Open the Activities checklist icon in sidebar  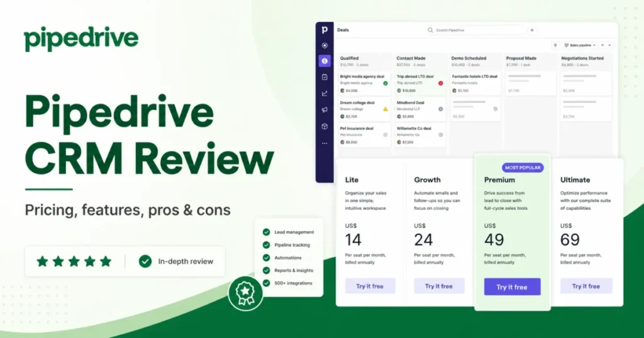tap(325, 77)
